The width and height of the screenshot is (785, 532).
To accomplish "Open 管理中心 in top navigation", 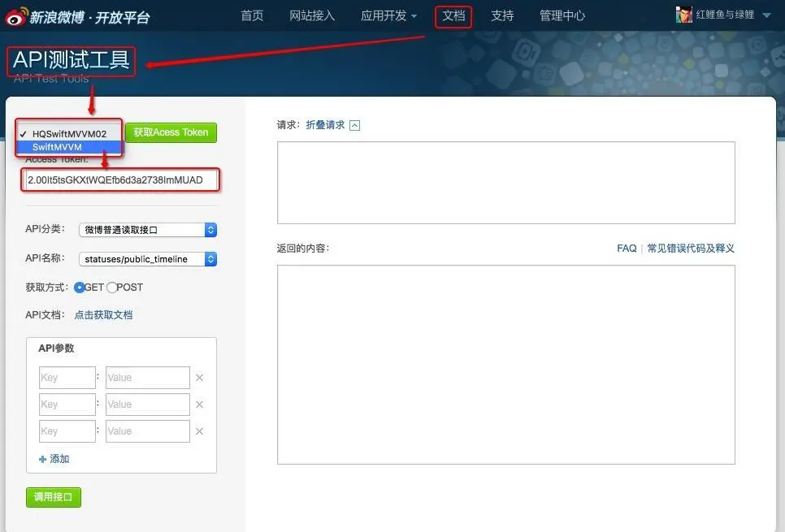I will click(x=562, y=15).
